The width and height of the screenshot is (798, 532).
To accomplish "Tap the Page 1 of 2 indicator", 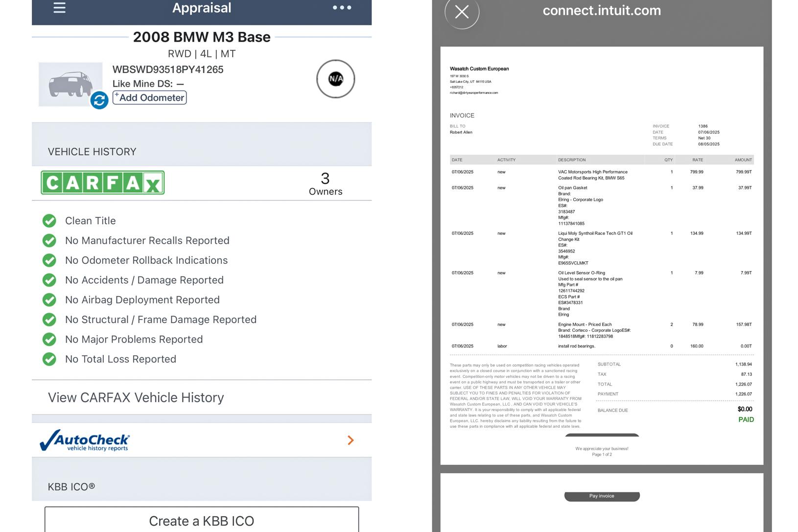I will tap(602, 455).
